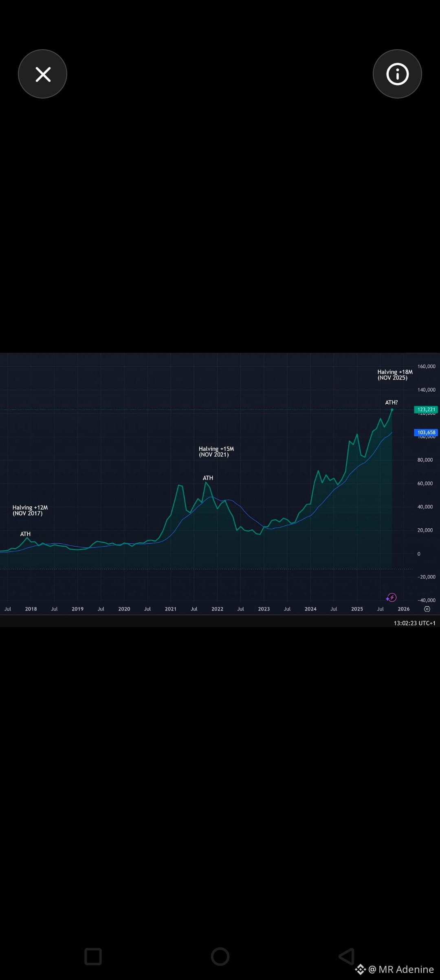Click the 'ATH?' label at chart top
This screenshot has width=440, height=980.
tap(392, 402)
